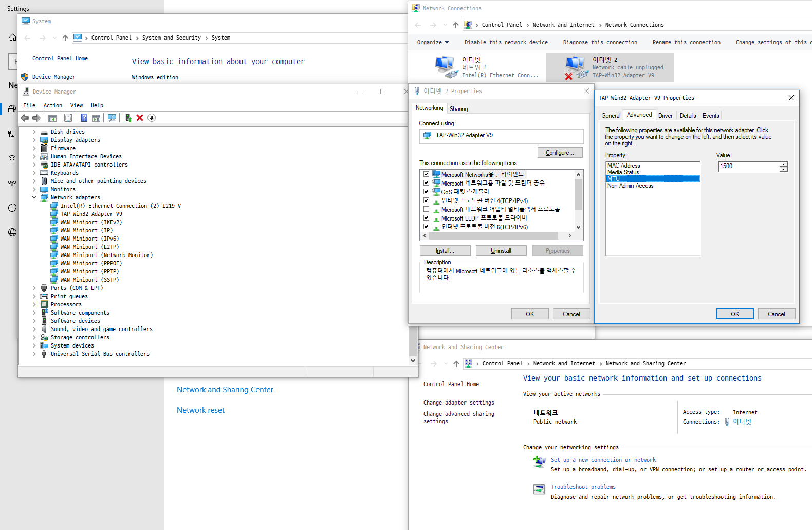The width and height of the screenshot is (812, 530).
Task: Click Up arrow in Network Connections address bar
Action: click(x=455, y=25)
